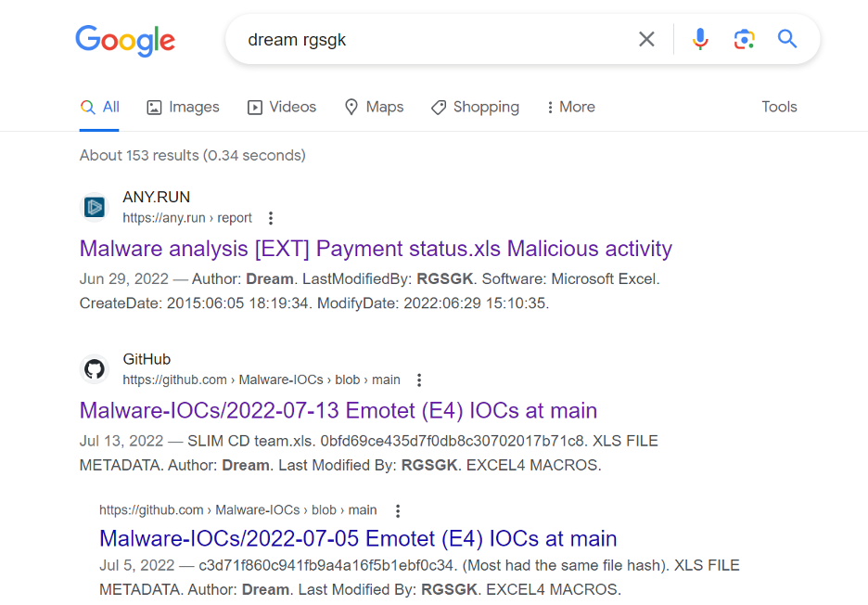The height and width of the screenshot is (605, 868).
Task: Submit search with the magnifying glass button
Action: tap(787, 39)
